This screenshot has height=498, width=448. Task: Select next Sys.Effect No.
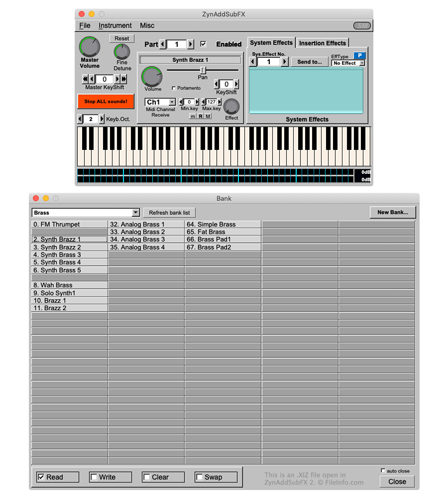click(x=285, y=62)
